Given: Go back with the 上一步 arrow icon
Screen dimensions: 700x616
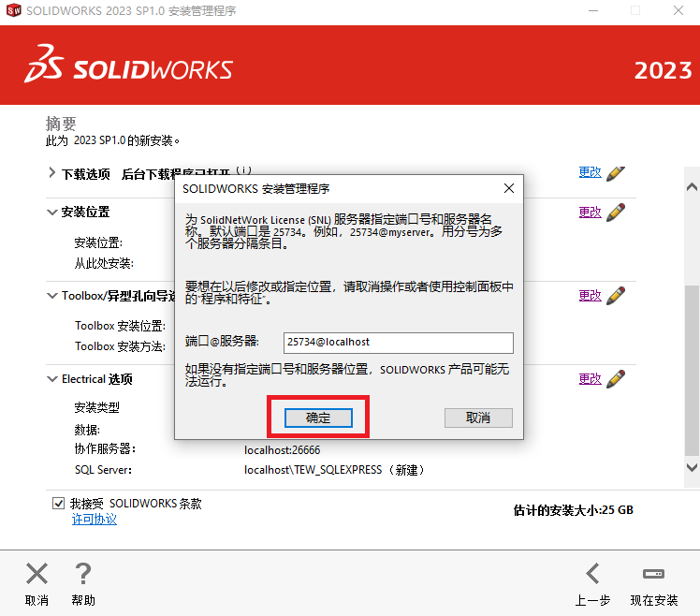Looking at the screenshot, I should click(x=592, y=574).
